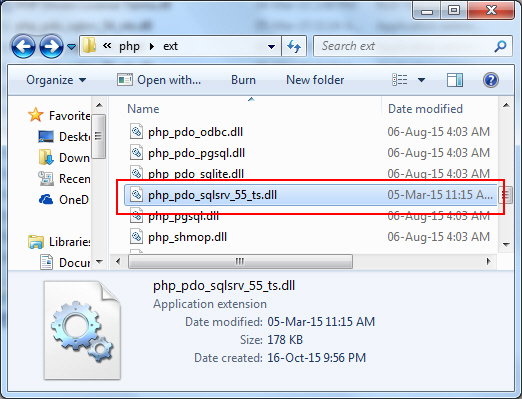Select php_pdo_sqlite.dll file
This screenshot has width=522, height=399.
pos(196,174)
